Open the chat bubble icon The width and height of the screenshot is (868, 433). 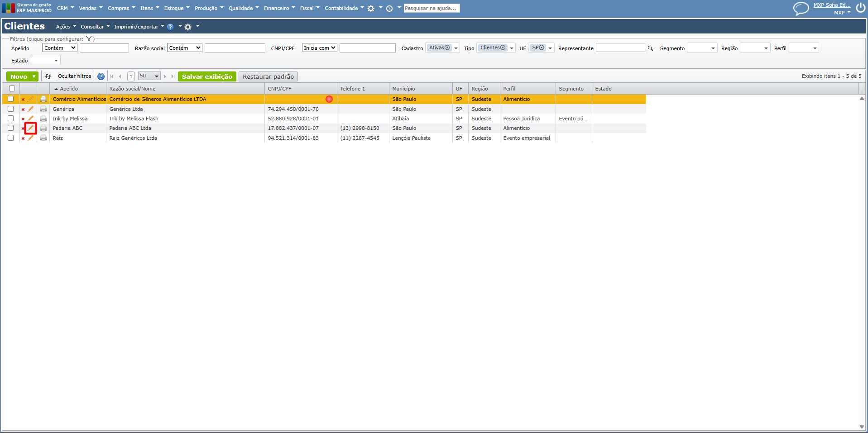(801, 8)
